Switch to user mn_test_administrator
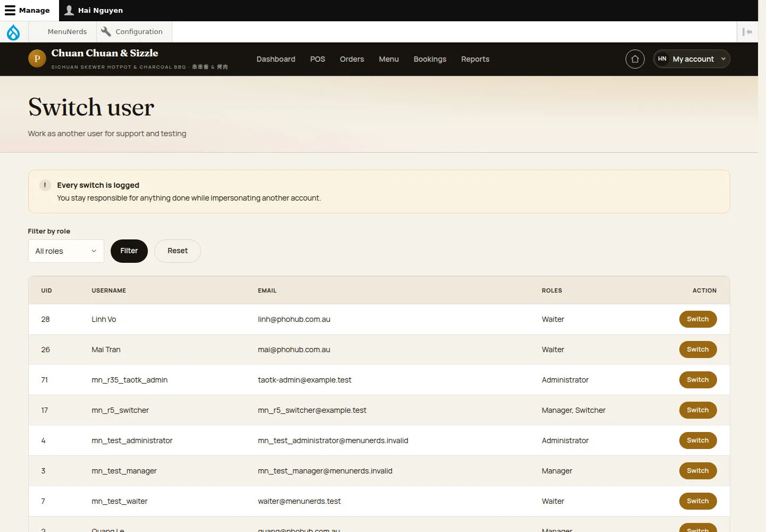This screenshot has height=532, width=766. pyautogui.click(x=698, y=440)
